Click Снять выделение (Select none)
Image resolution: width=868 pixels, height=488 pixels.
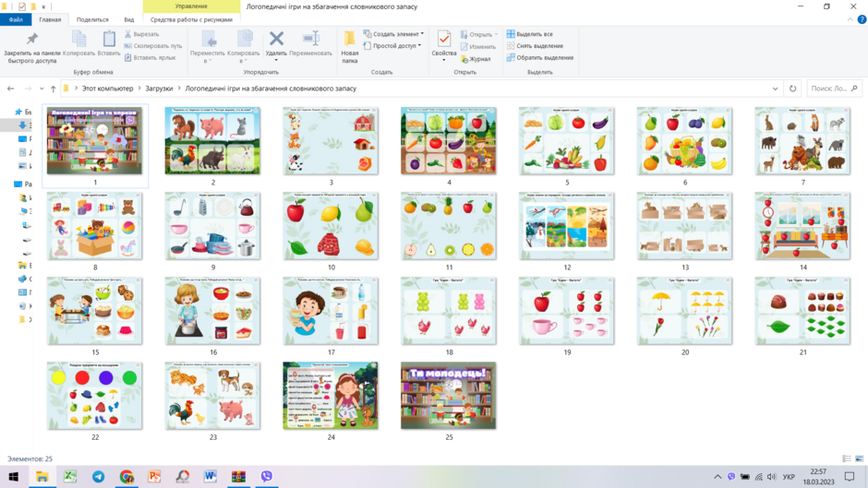pyautogui.click(x=535, y=46)
